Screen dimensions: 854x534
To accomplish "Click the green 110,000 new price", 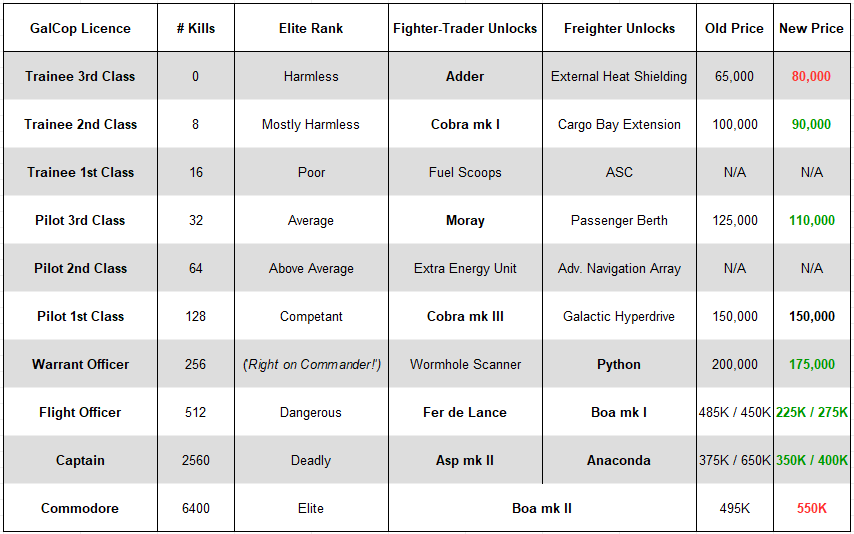I will click(x=811, y=220).
